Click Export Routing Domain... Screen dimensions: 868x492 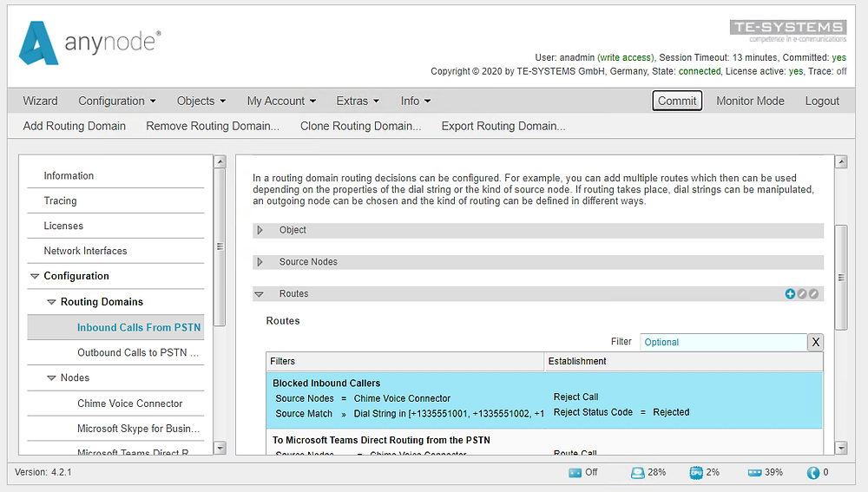pos(503,126)
